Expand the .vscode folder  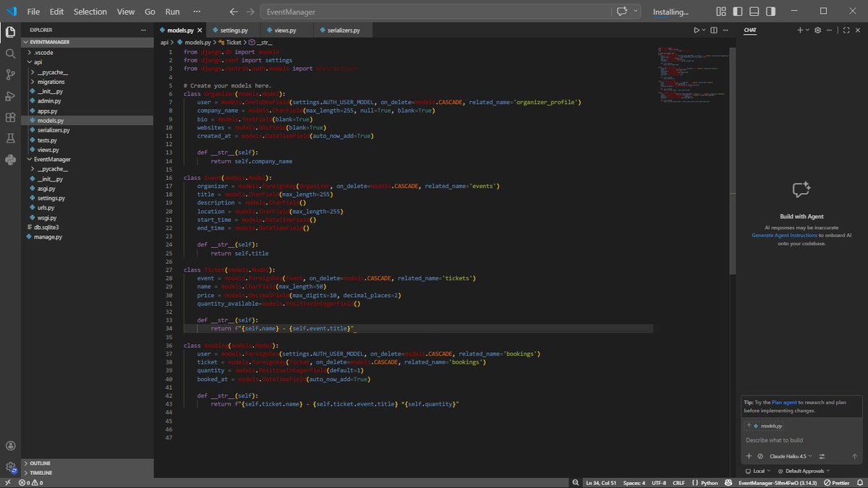(x=87, y=53)
